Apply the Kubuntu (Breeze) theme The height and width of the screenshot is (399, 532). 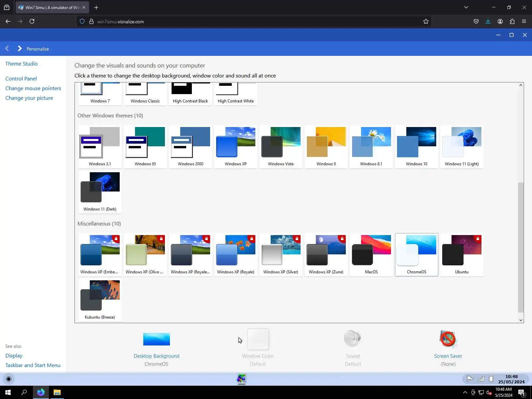coord(100,300)
